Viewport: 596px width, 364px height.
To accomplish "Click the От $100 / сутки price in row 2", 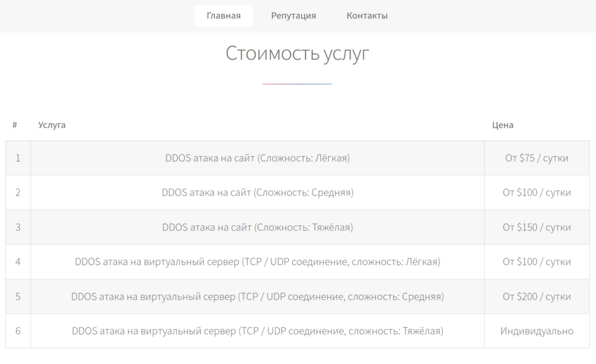I will point(537,193).
